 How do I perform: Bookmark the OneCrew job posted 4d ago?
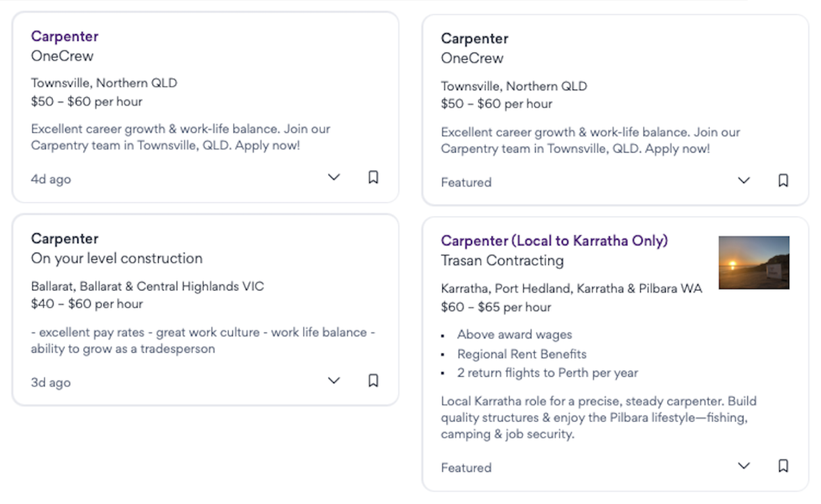373,177
